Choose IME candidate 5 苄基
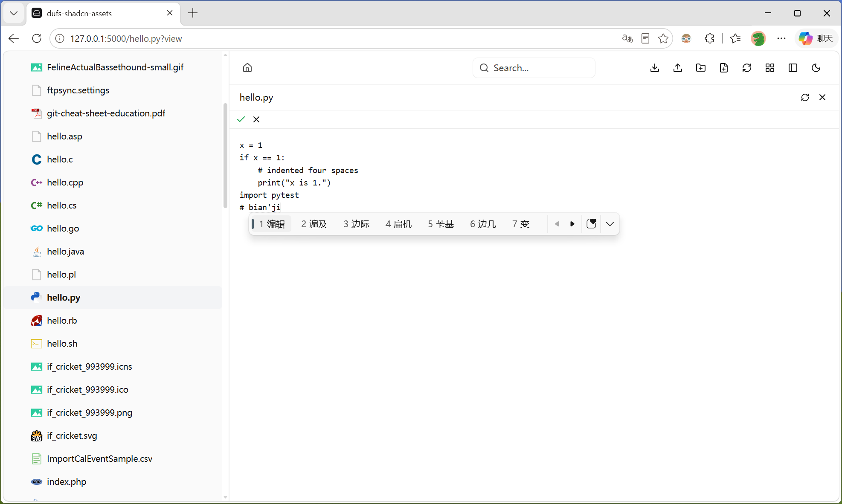Image resolution: width=842 pixels, height=504 pixels. (441, 224)
